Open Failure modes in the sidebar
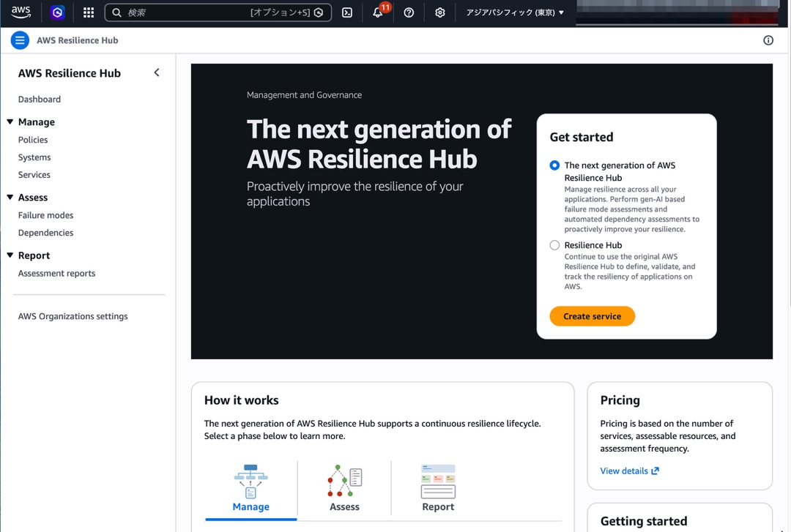 click(46, 215)
